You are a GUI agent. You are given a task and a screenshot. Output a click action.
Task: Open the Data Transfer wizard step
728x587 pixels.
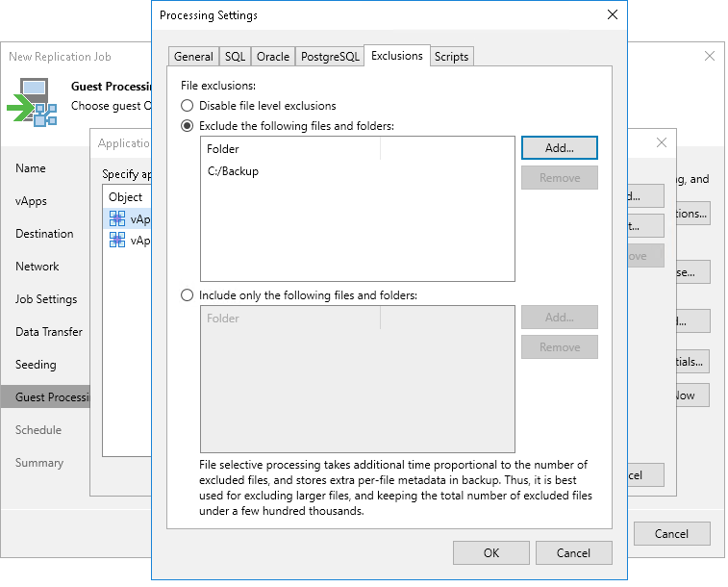tap(49, 332)
